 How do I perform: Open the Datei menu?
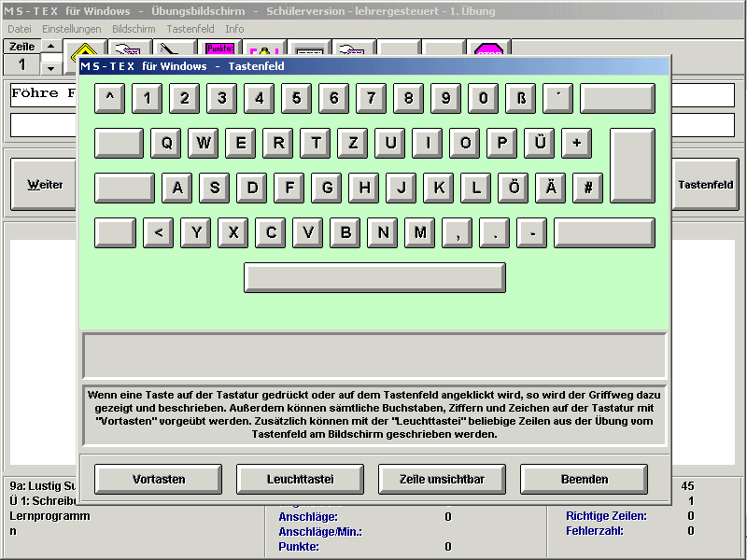coord(20,29)
